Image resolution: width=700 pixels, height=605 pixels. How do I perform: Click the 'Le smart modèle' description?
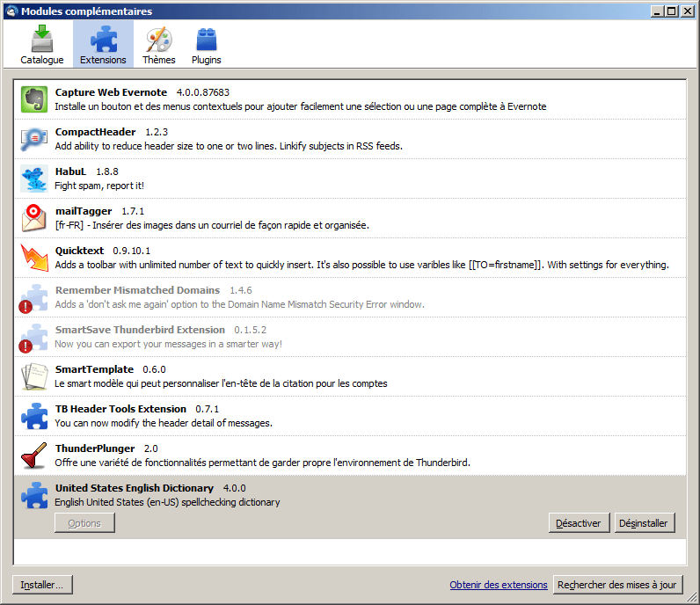(x=221, y=383)
